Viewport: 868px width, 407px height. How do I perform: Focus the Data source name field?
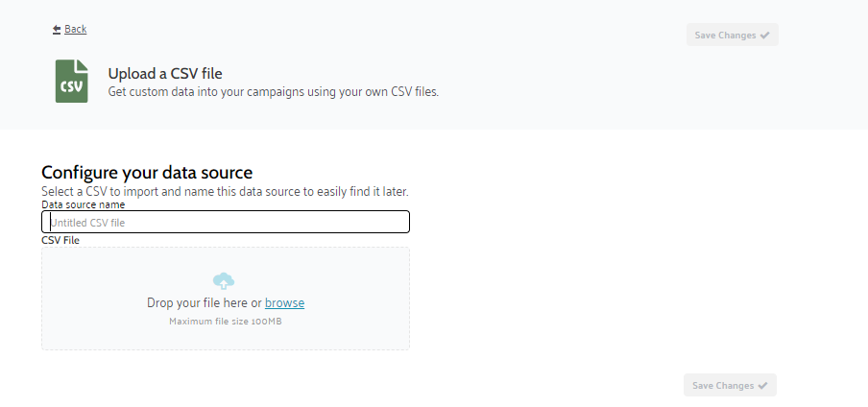tap(226, 222)
